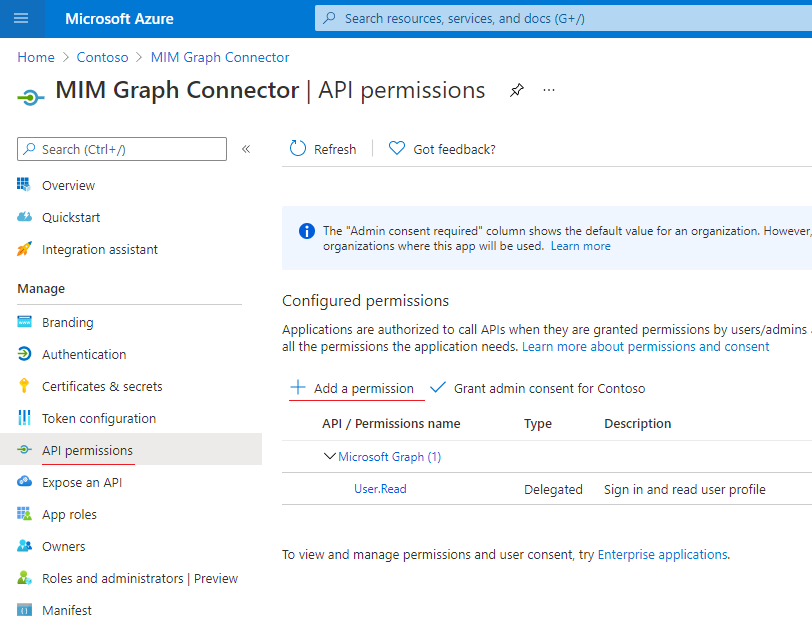Viewport: 812px width, 627px height.
Task: Click the Manifest icon
Action: coord(24,610)
